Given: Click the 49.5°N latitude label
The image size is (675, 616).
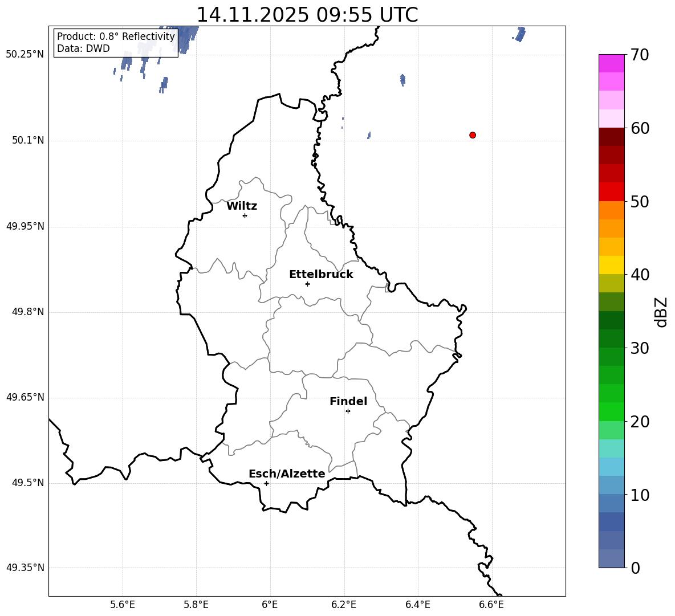Looking at the screenshot, I should (29, 483).
